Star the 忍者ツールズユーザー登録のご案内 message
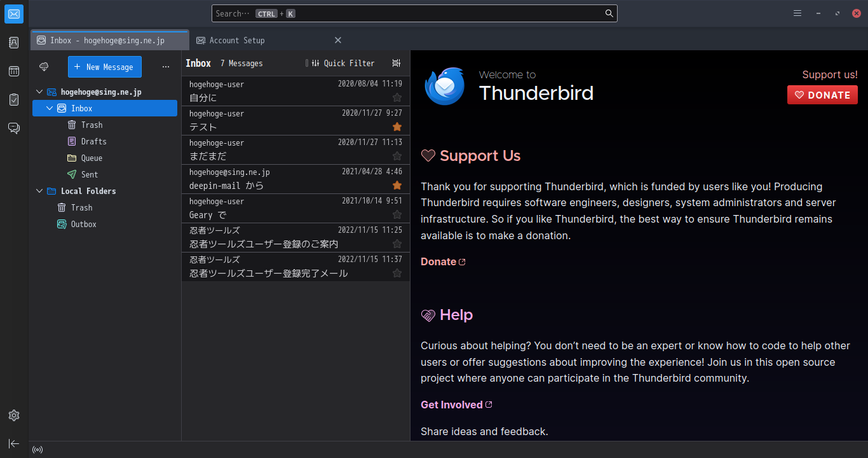The image size is (868, 458). [x=397, y=244]
